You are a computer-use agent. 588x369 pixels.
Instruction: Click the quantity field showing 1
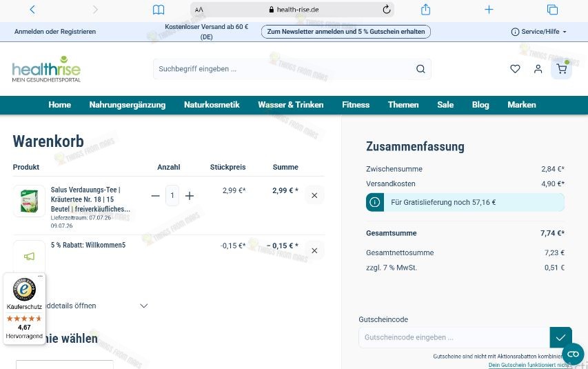click(172, 196)
